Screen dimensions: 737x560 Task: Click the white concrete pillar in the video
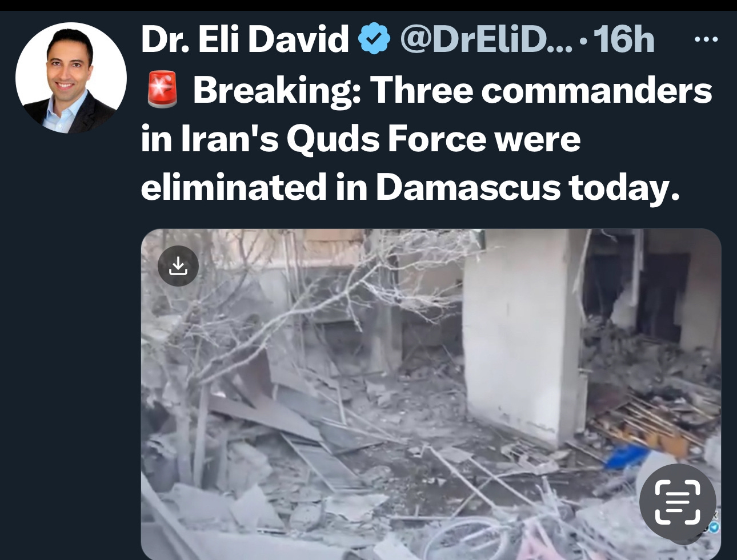point(517,337)
